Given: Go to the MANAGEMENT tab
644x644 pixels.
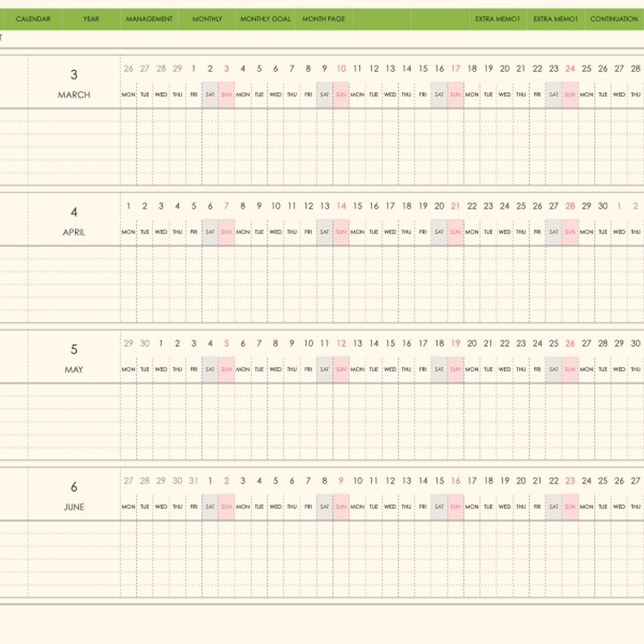Looking at the screenshot, I should [x=149, y=19].
